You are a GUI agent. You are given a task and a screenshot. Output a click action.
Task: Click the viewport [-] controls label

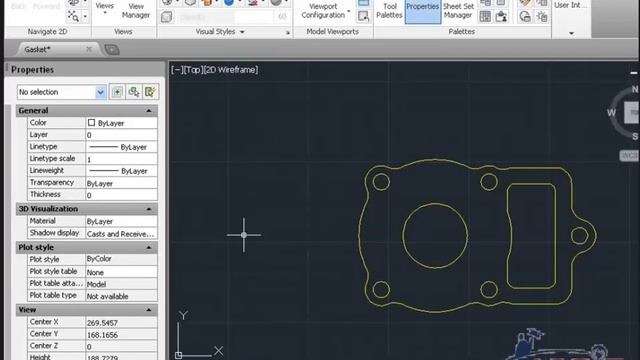(x=177, y=70)
